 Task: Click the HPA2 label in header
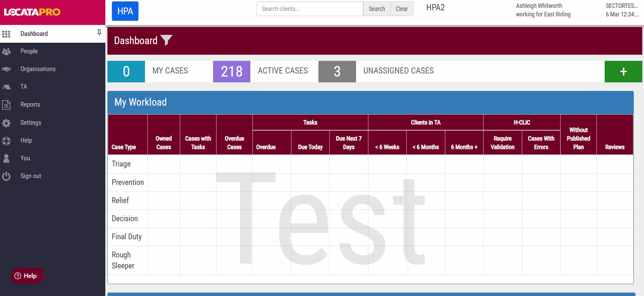pos(435,8)
